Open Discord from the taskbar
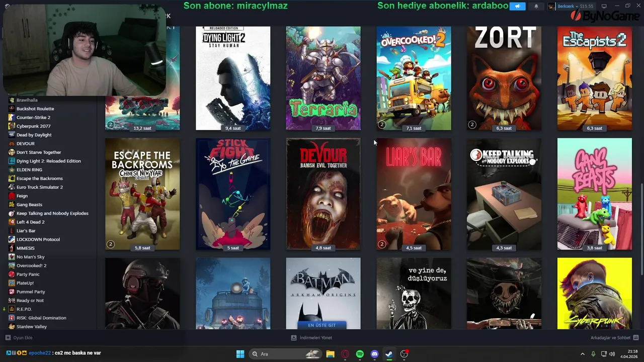The height and width of the screenshot is (362, 644). (374, 354)
